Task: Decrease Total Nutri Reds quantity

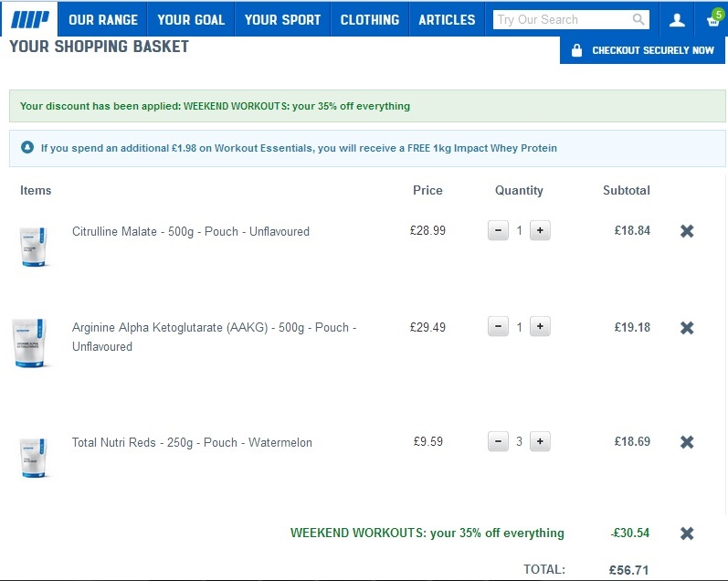Action: [498, 442]
